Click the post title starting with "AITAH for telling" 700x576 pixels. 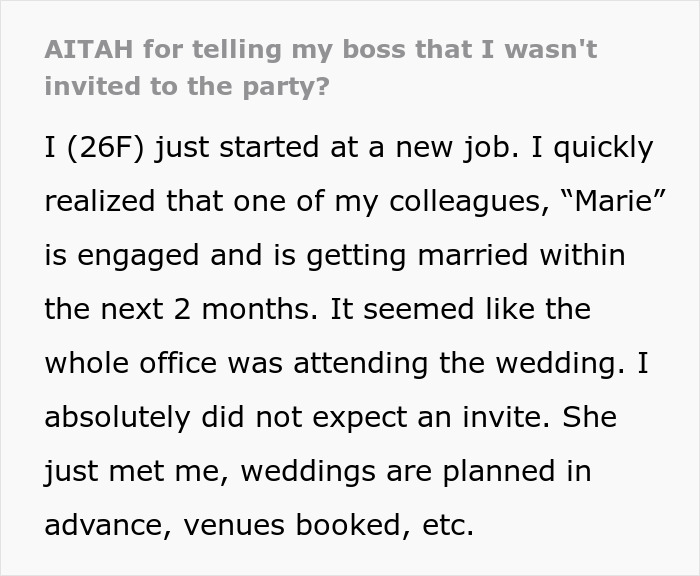click(x=321, y=67)
